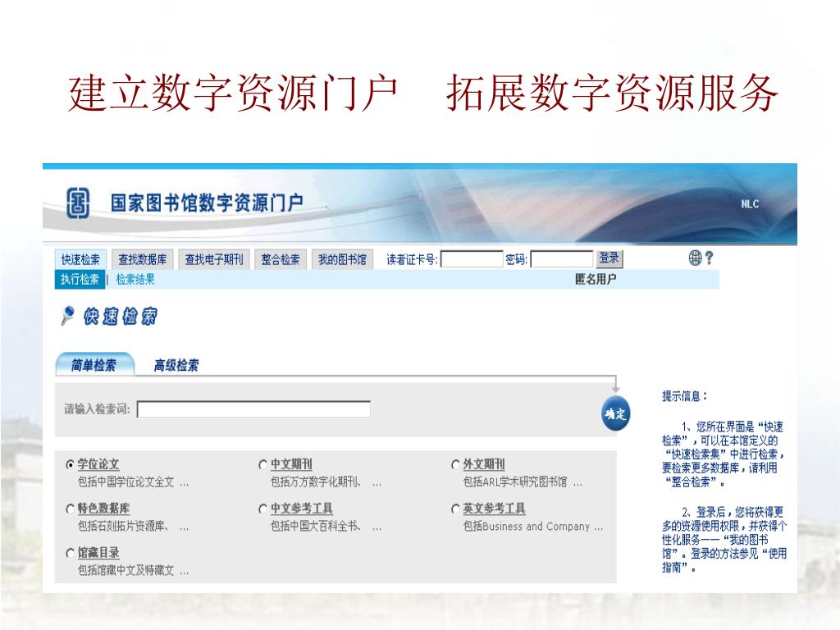Screen dimensions: 840x630
Task: Click the 提示信息 heading text
Action: click(x=685, y=396)
